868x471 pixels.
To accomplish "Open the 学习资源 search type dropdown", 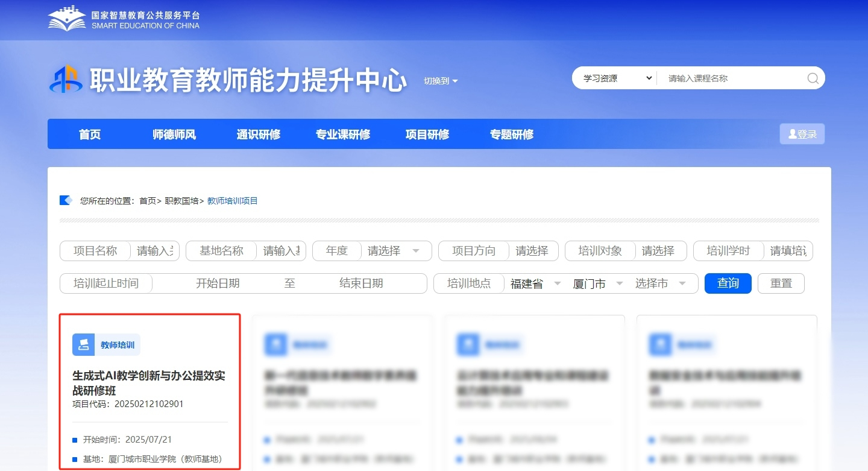I will point(617,78).
